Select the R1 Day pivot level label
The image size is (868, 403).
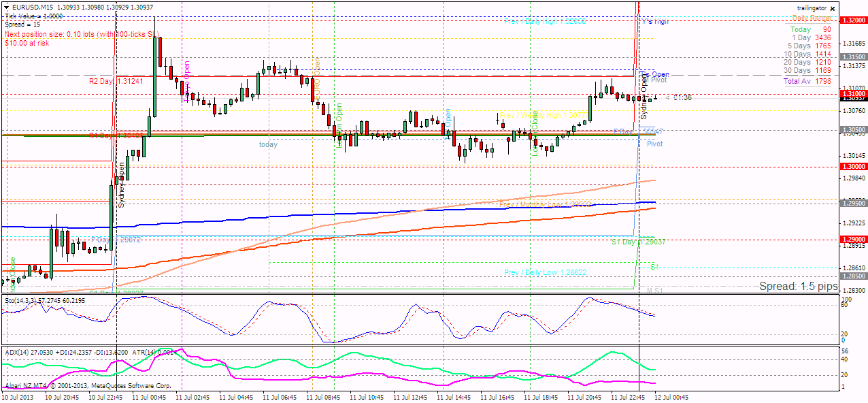pyautogui.click(x=116, y=136)
